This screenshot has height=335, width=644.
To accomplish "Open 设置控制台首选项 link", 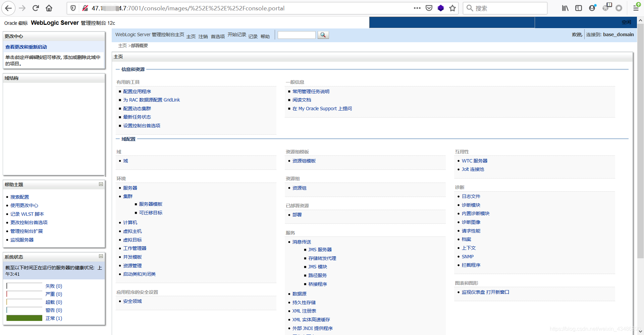I will click(142, 126).
